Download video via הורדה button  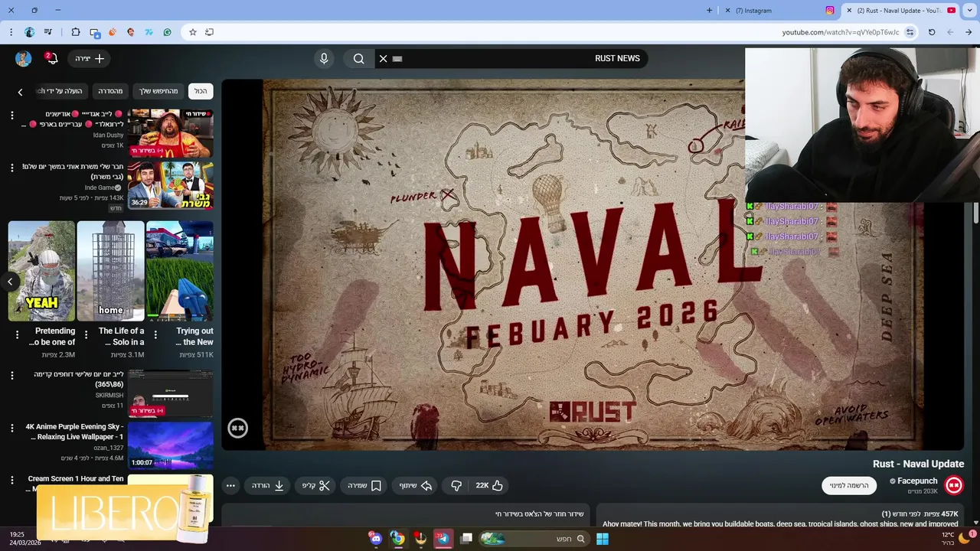[x=268, y=485]
